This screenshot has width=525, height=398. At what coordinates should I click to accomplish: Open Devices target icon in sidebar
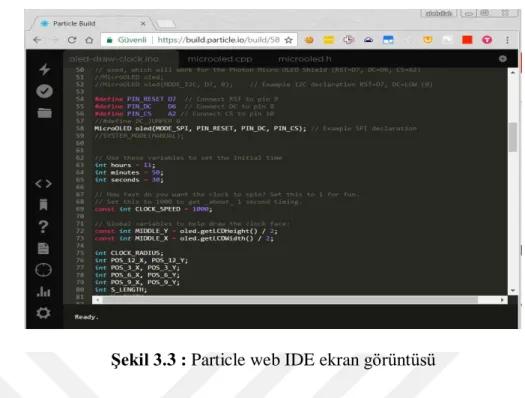[44, 270]
